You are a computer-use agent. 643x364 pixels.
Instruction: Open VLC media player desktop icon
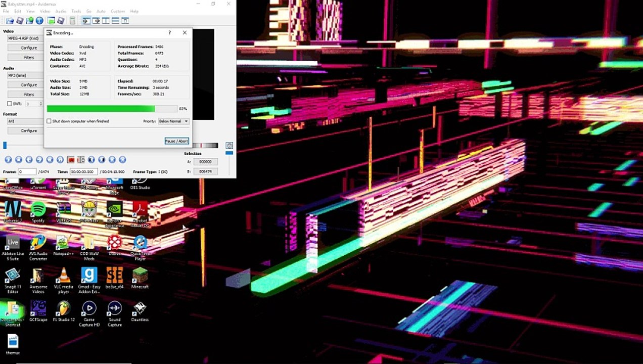click(x=64, y=281)
